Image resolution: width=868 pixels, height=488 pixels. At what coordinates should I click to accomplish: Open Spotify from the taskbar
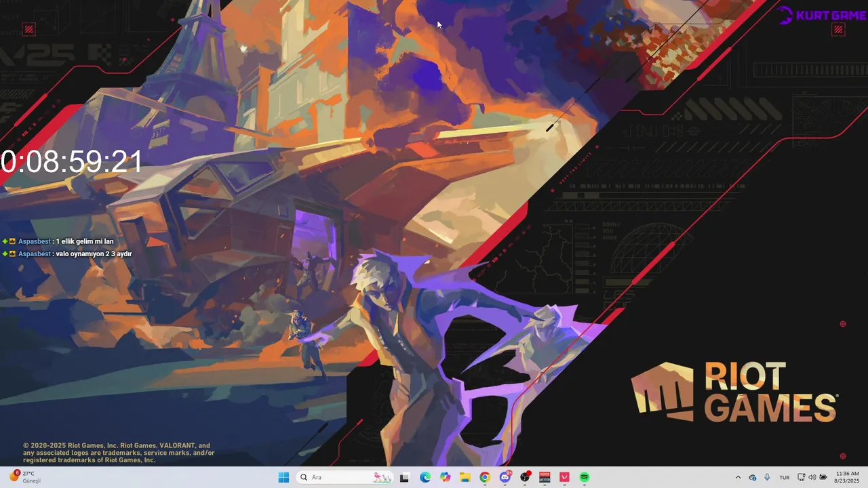point(585,477)
